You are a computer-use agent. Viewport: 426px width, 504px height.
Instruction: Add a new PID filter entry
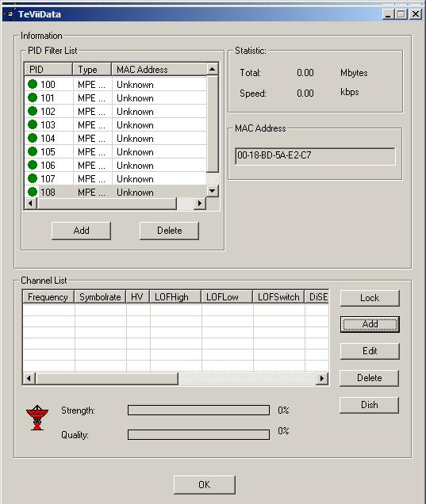pos(81,231)
